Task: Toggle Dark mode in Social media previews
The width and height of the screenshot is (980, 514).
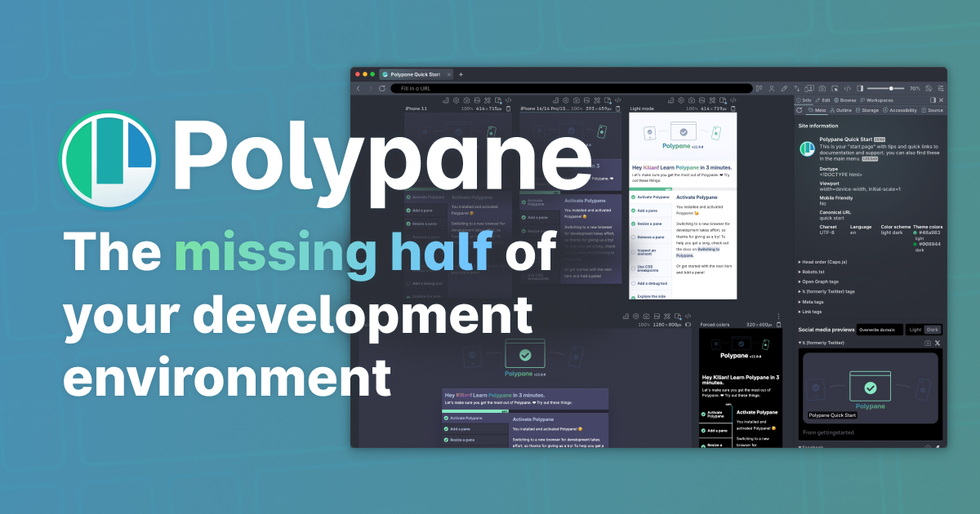Action: click(x=932, y=330)
